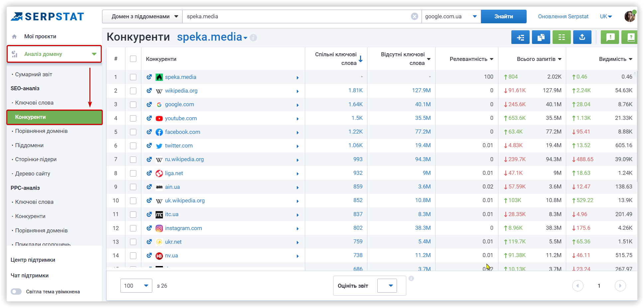The width and height of the screenshot is (644, 308).
Task: Click the blue export upload icon
Action: pyautogui.click(x=582, y=37)
